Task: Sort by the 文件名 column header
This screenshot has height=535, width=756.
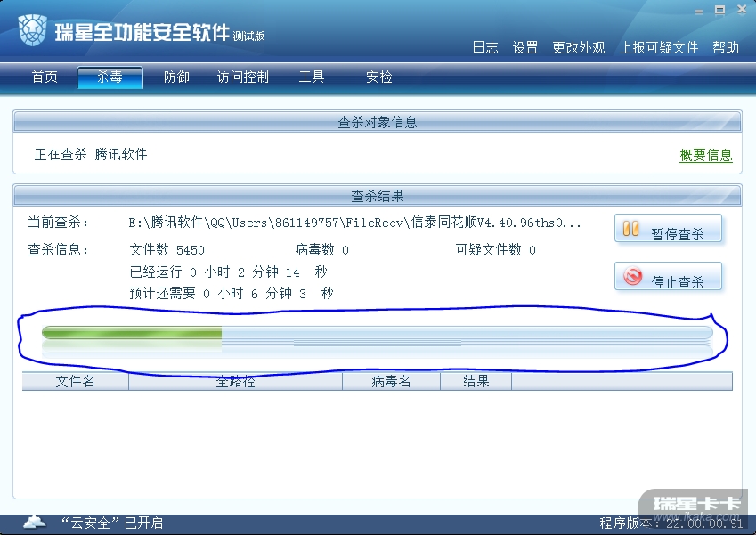Action: [x=75, y=381]
